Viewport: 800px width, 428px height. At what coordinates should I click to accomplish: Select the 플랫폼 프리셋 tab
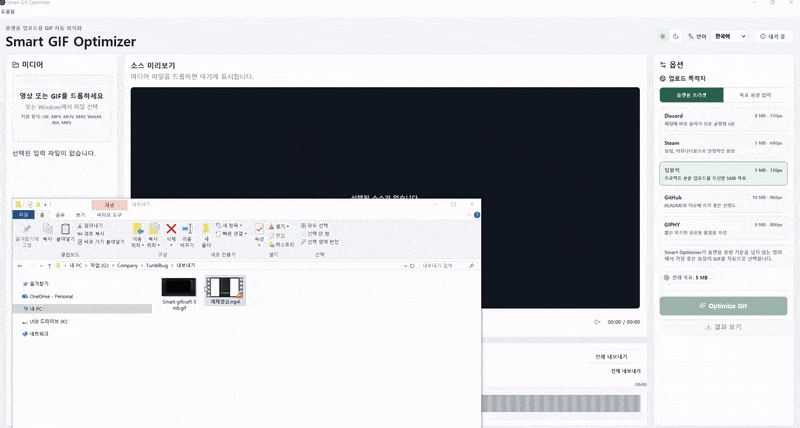click(x=691, y=95)
